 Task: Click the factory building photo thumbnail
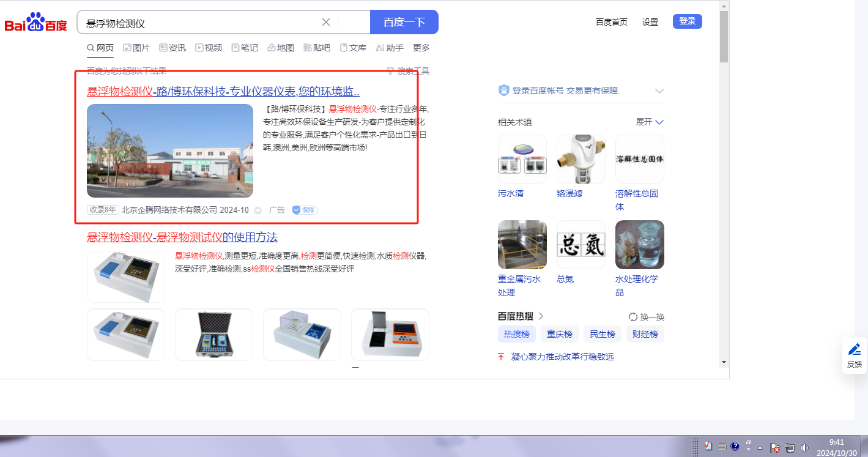click(x=170, y=150)
